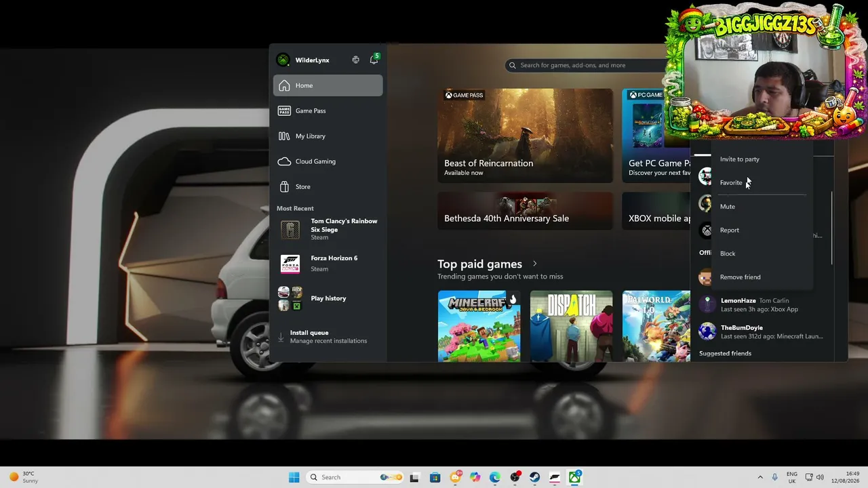Image resolution: width=868 pixels, height=488 pixels.
Task: Open the Top paid games heading link
Action: (x=479, y=264)
